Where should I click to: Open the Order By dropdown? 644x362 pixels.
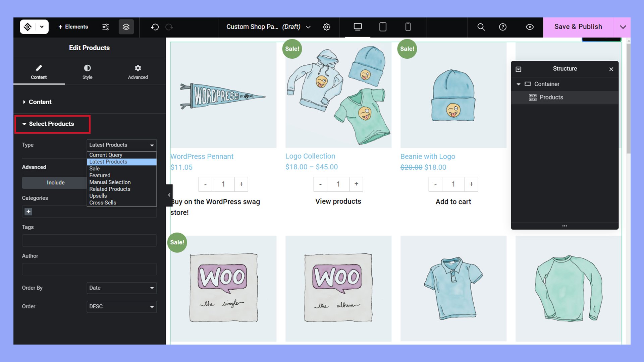(121, 288)
